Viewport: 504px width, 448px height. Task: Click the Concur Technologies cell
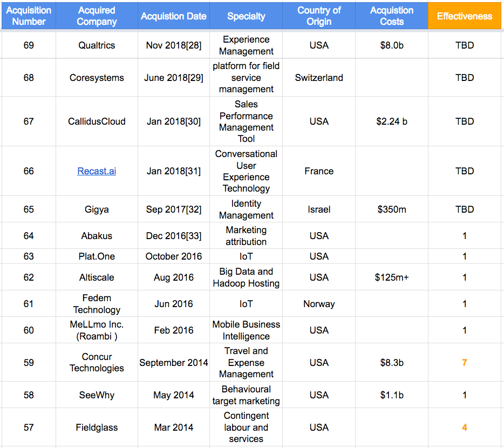pos(97,363)
